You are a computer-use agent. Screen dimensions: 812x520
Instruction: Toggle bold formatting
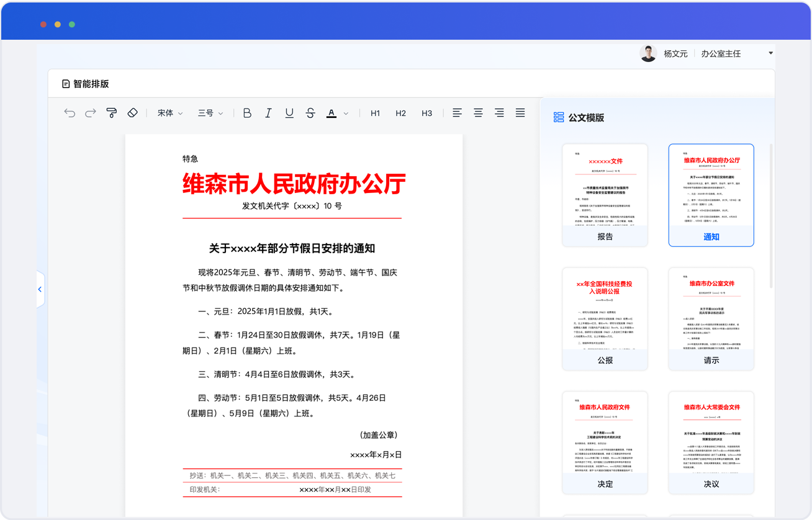[247, 113]
